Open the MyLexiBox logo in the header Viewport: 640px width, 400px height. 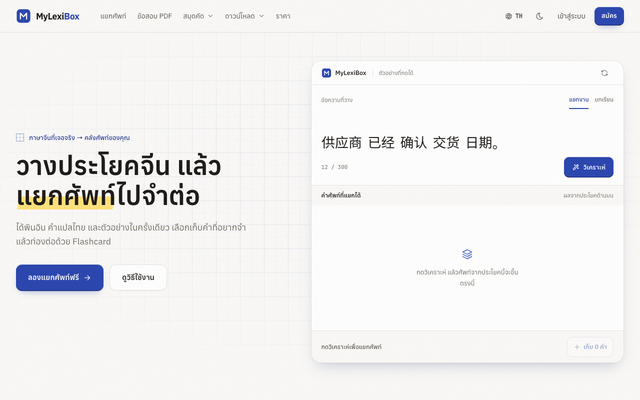pos(48,16)
